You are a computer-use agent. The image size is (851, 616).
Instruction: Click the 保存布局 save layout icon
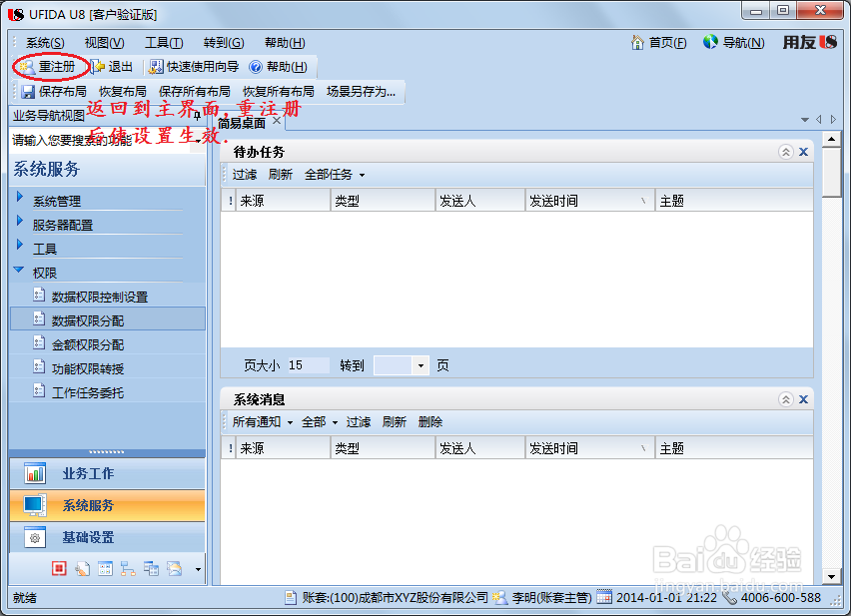[x=28, y=92]
